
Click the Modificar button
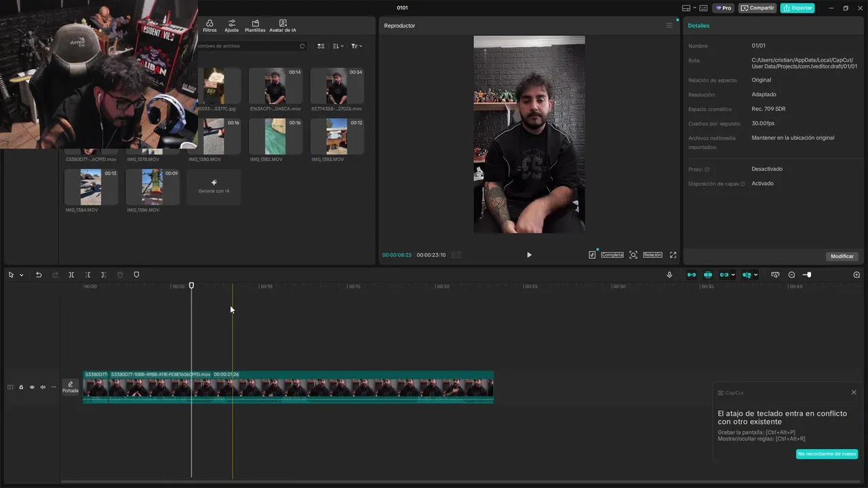click(842, 256)
